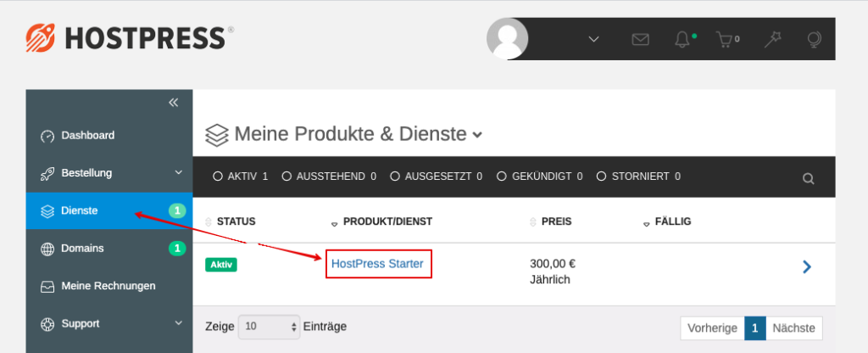Click the Bestellung rocket icon

tap(47, 174)
